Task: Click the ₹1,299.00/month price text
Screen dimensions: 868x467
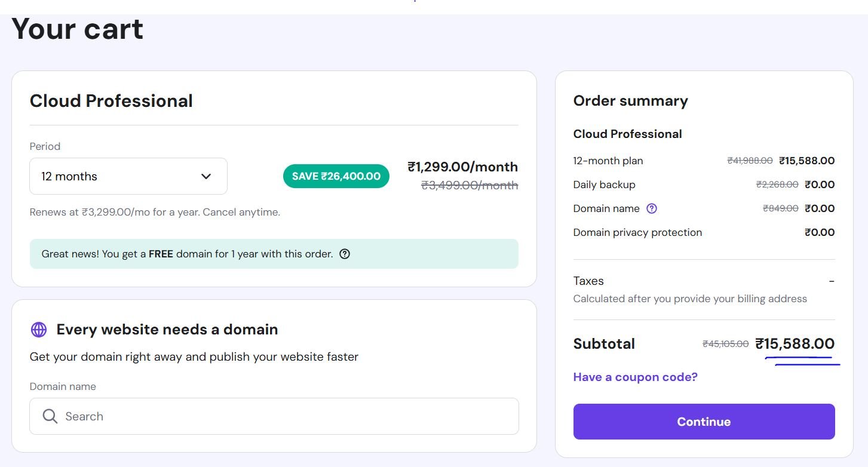Action: 462,167
